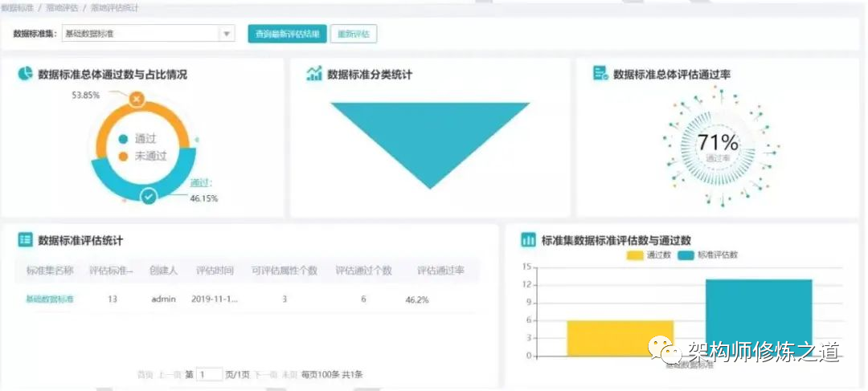Click 评估标准 column header
Image resolution: width=868 pixels, height=391 pixels.
pos(111,271)
